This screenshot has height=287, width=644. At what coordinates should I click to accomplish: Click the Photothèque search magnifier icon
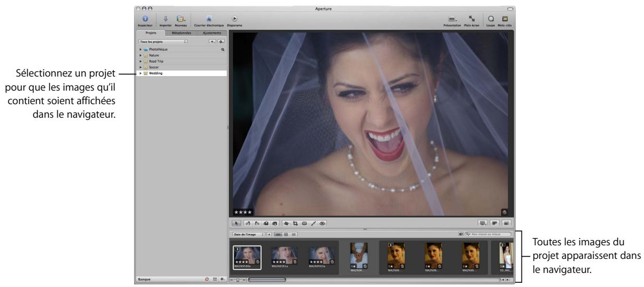(223, 49)
